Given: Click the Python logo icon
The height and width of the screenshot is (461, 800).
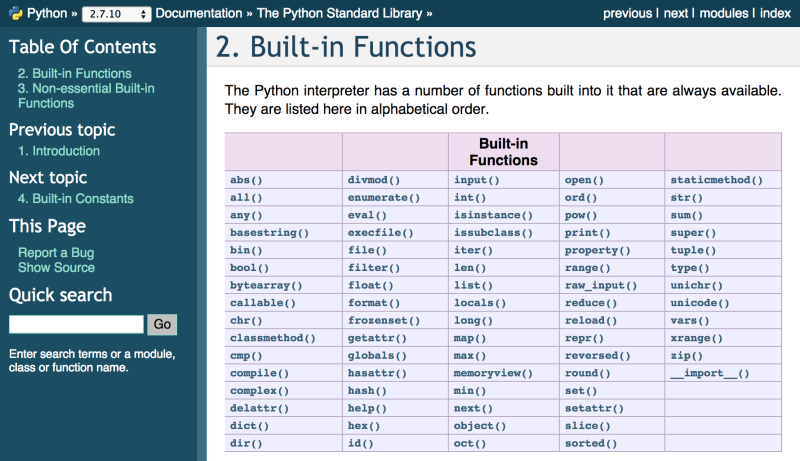Looking at the screenshot, I should click(15, 14).
